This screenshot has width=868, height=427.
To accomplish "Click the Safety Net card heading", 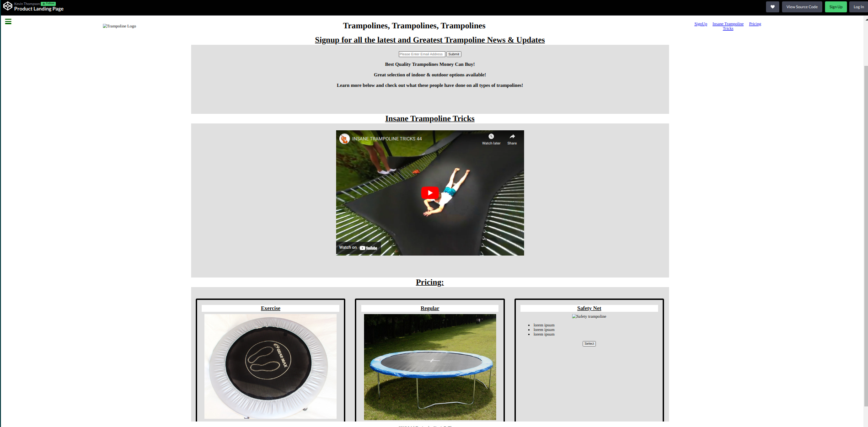I will 589,308.
